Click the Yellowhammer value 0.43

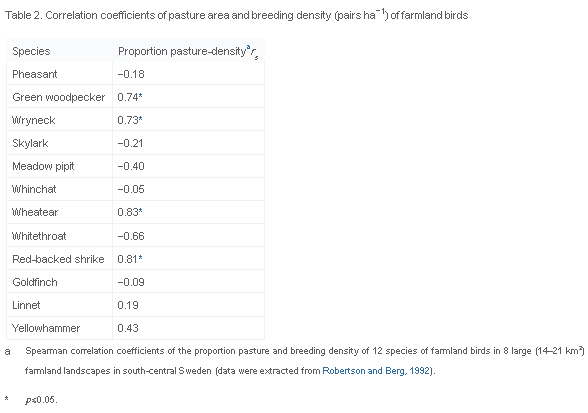(x=128, y=328)
